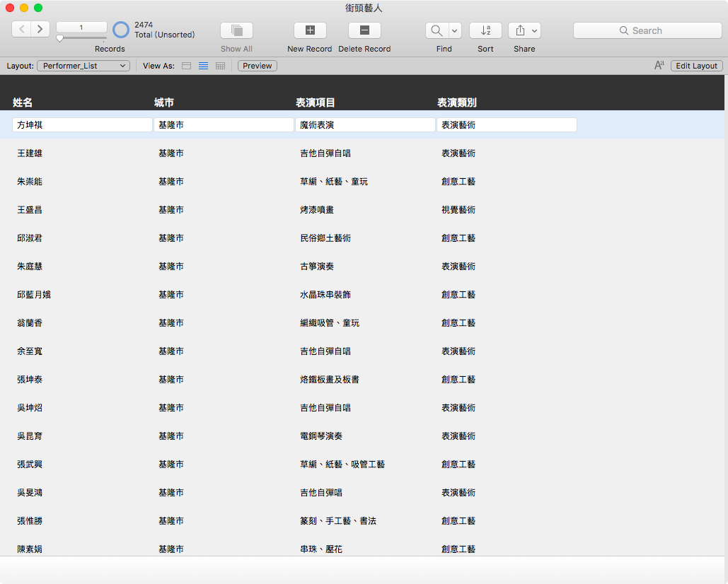728x584 pixels.
Task: Click the 魔術表演 field
Action: coord(365,124)
